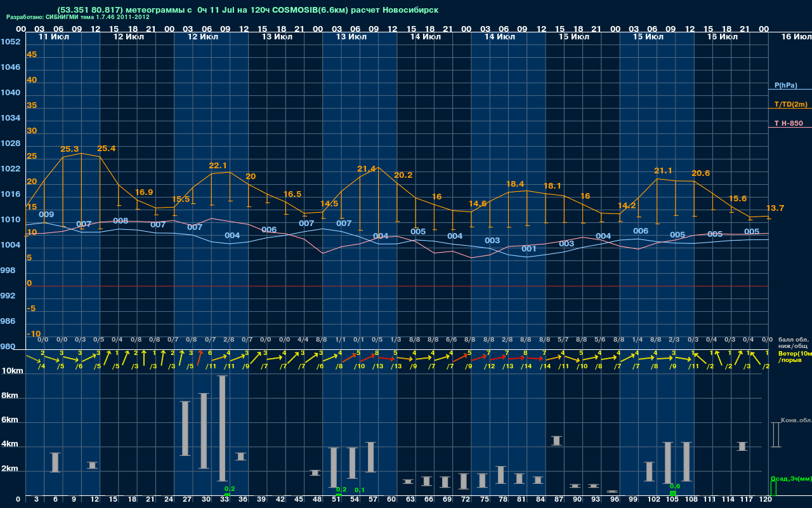Click the green precipitation bar at hour 105
The width and height of the screenshot is (812, 508).
click(x=672, y=493)
